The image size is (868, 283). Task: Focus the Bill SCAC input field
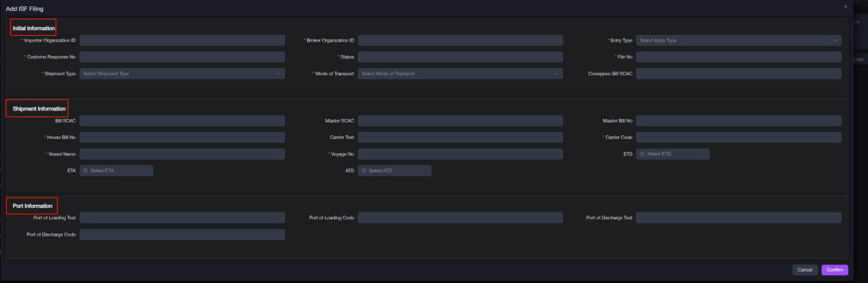coord(182,120)
